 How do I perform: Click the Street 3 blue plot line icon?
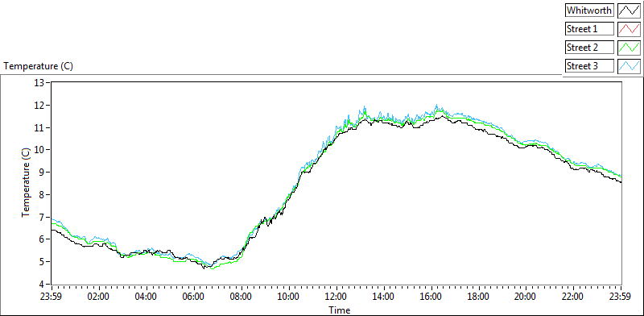click(x=629, y=66)
